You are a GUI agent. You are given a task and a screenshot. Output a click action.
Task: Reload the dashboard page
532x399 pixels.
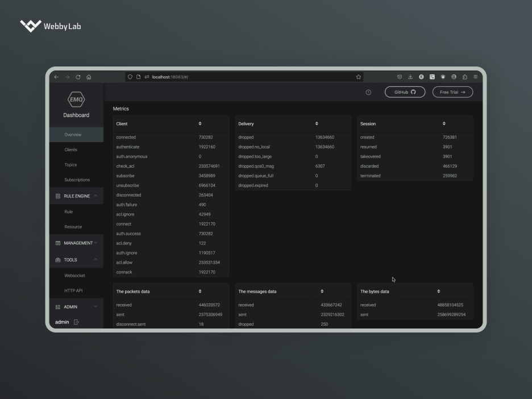[78, 76]
